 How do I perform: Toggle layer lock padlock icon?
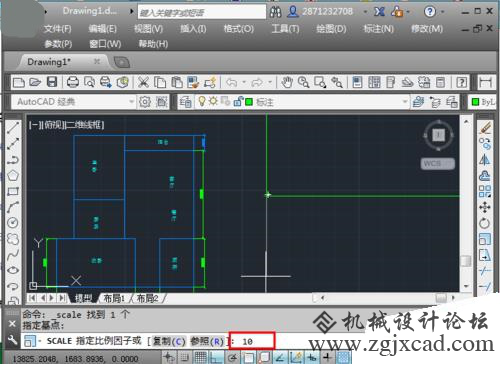click(238, 101)
